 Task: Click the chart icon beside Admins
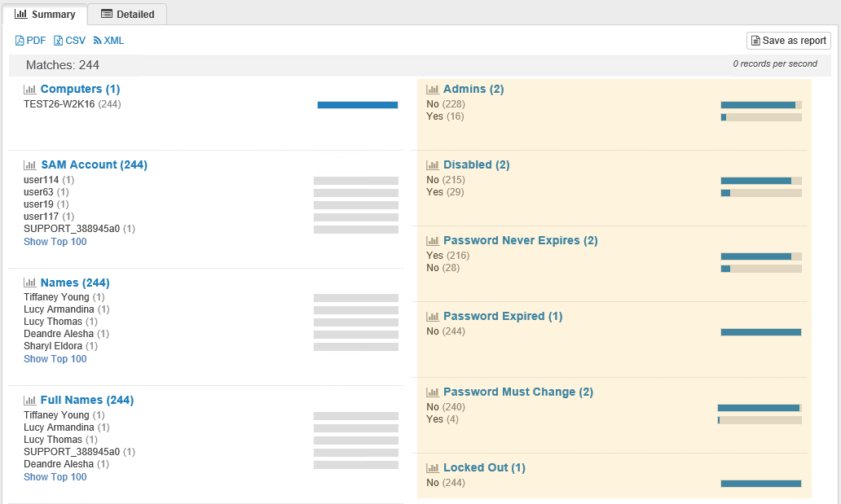tap(432, 90)
